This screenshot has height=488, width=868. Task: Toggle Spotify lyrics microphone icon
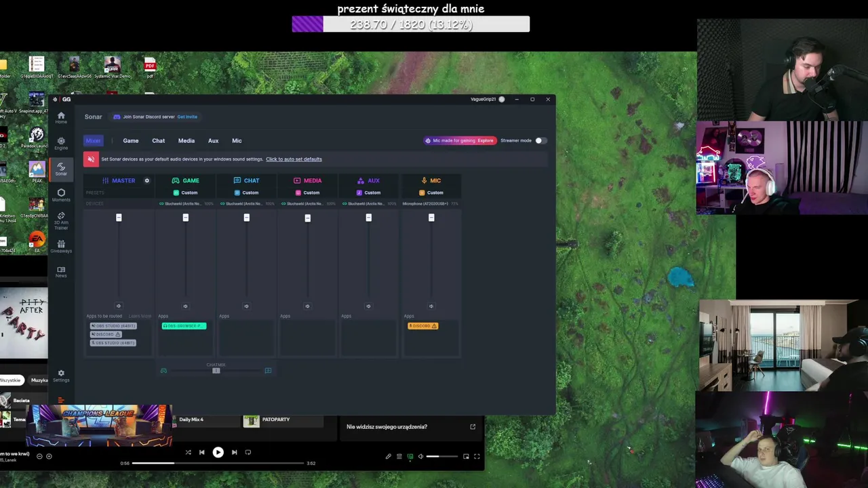tap(389, 457)
